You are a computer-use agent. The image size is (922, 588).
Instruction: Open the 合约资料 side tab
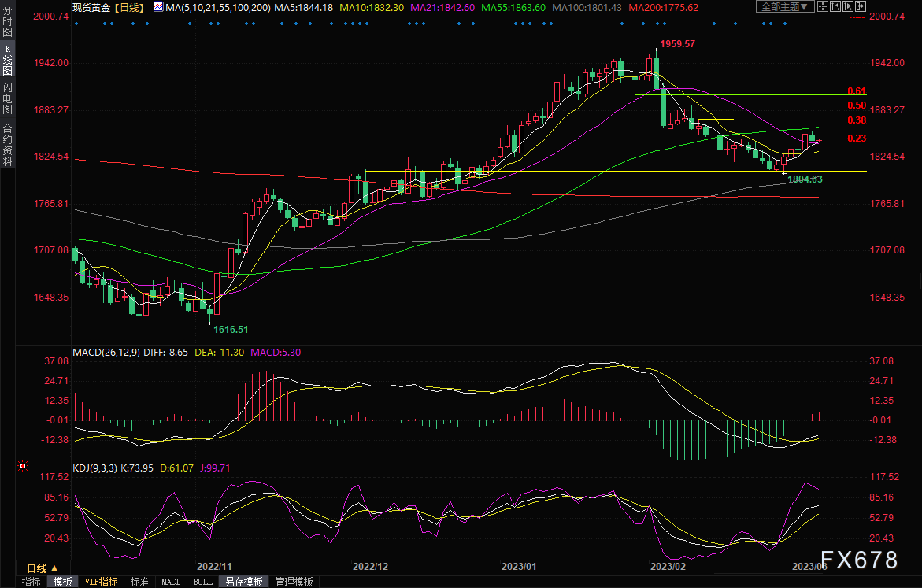[x=7, y=145]
